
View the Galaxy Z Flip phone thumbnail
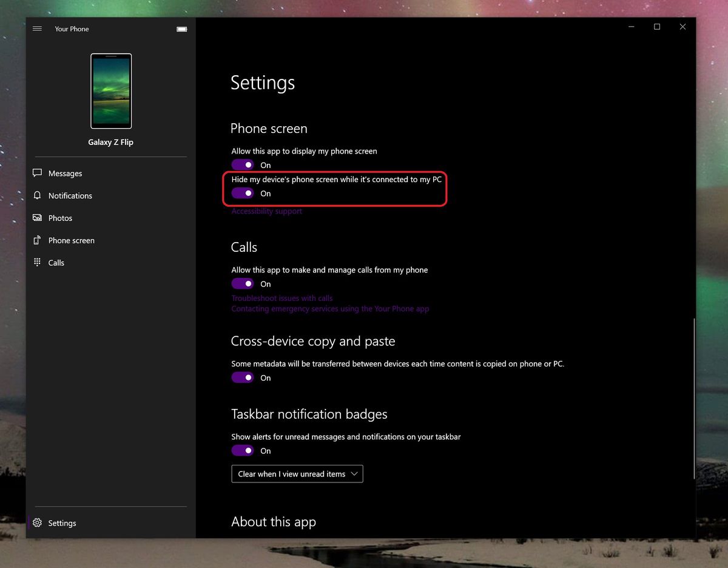point(110,91)
